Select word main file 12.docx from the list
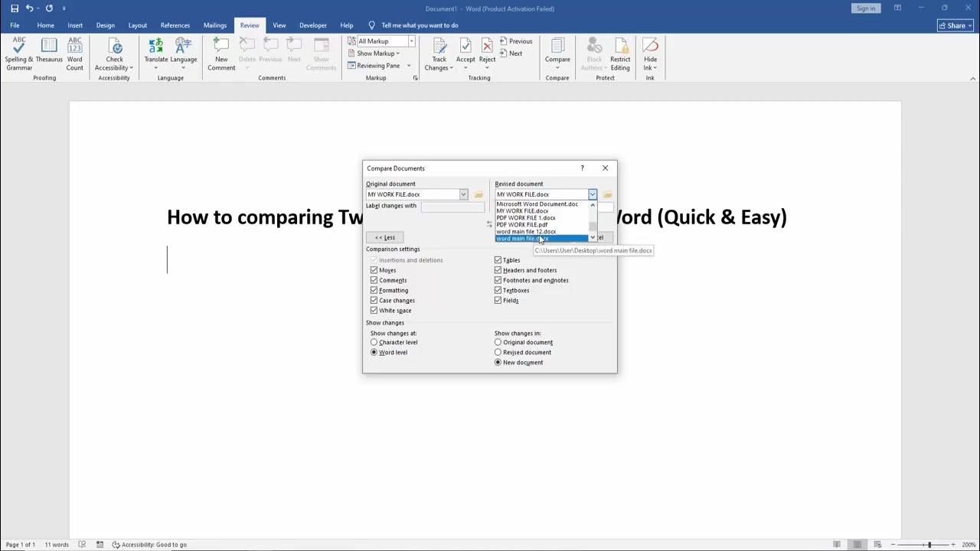The image size is (980, 551). click(x=525, y=231)
